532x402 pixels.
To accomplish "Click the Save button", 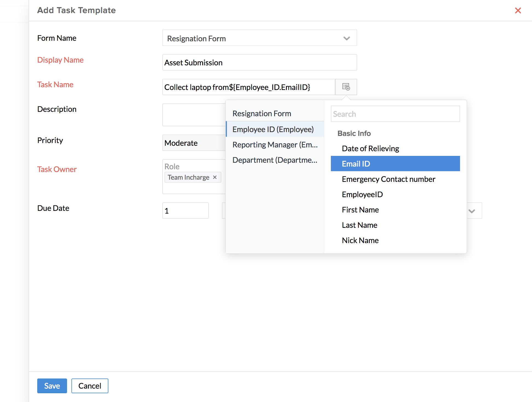I will coord(52,386).
